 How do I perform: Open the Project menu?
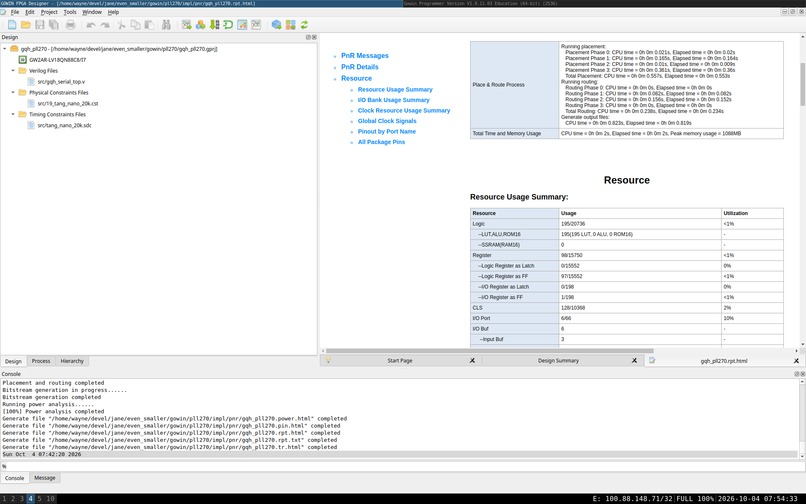[49, 12]
